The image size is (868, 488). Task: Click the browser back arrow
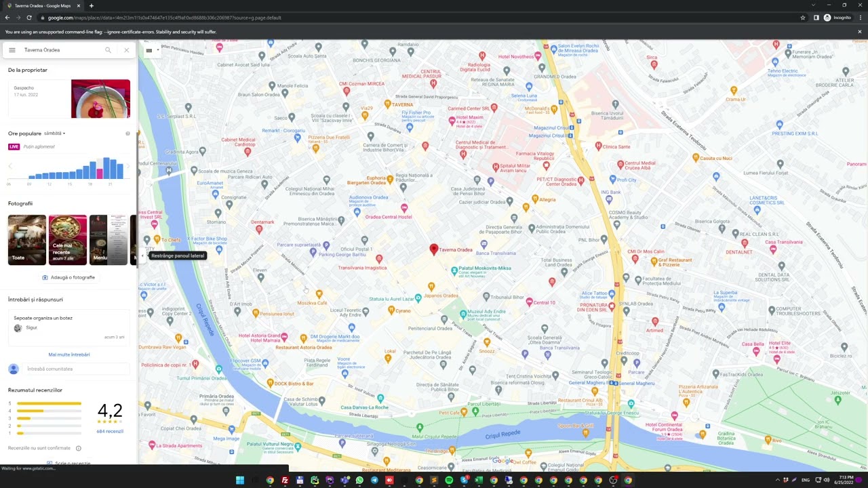[7, 18]
